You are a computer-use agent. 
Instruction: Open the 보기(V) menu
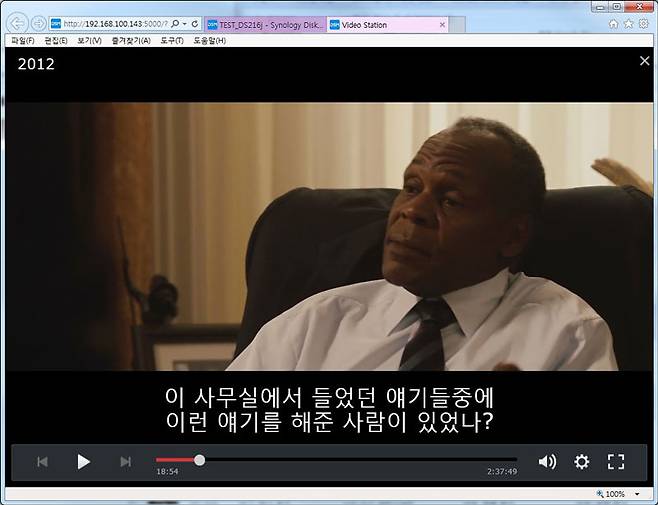click(89, 40)
